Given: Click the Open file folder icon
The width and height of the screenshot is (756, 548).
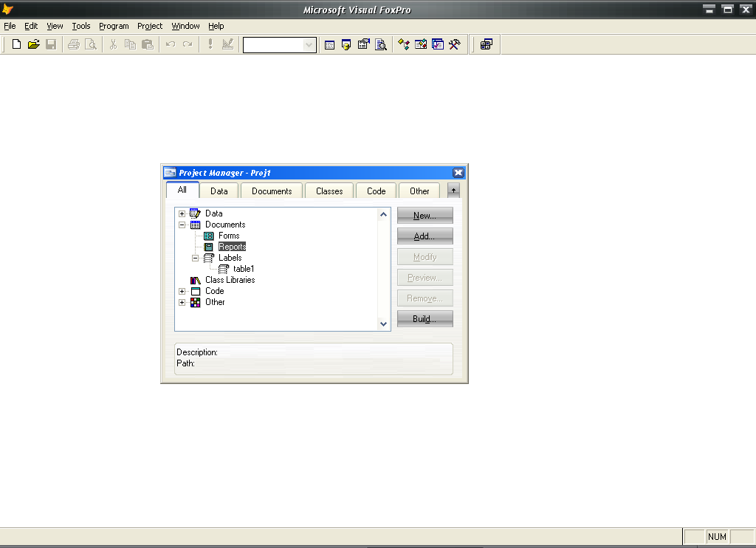Looking at the screenshot, I should [33, 44].
